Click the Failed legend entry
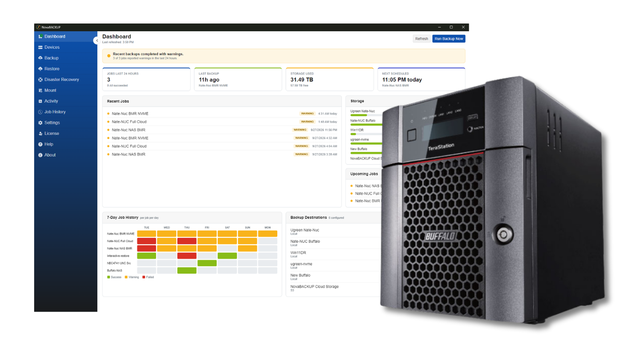 click(x=148, y=277)
